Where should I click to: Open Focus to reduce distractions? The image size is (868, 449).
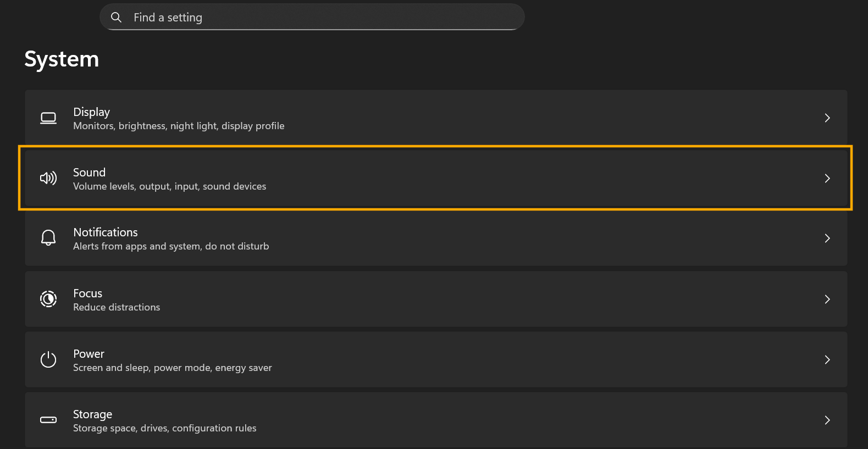(436, 299)
